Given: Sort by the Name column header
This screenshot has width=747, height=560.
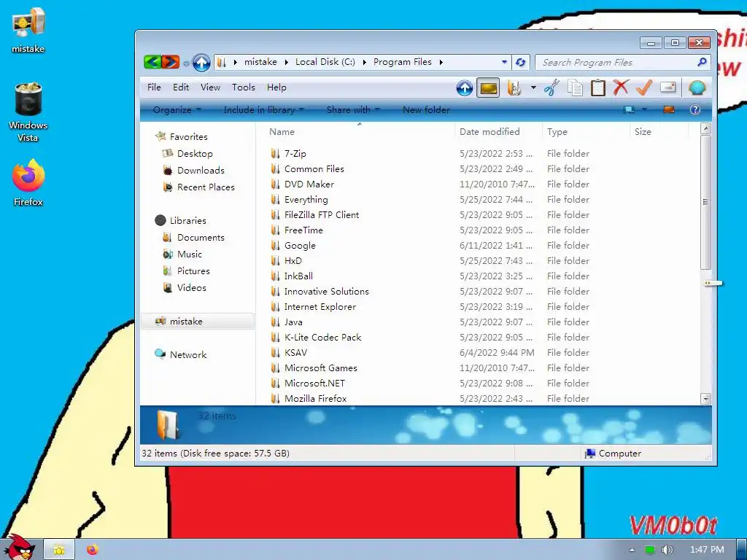Looking at the screenshot, I should coord(359,131).
